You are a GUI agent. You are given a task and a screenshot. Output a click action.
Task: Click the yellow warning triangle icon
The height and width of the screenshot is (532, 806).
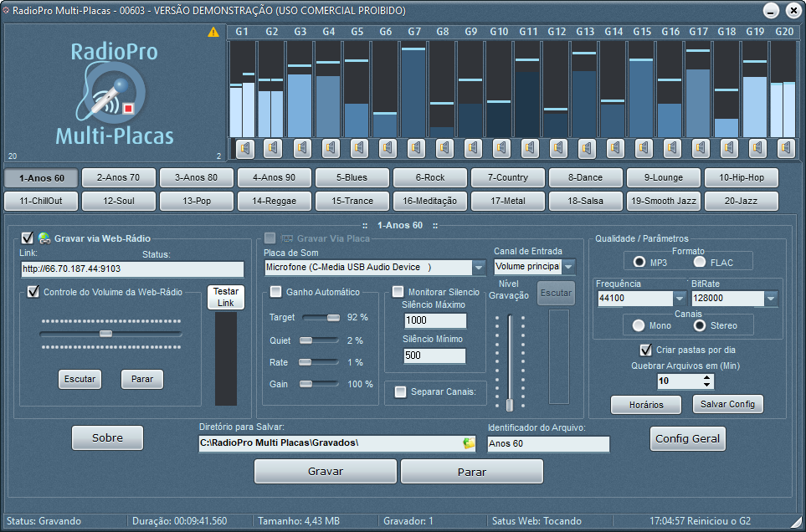point(213,32)
